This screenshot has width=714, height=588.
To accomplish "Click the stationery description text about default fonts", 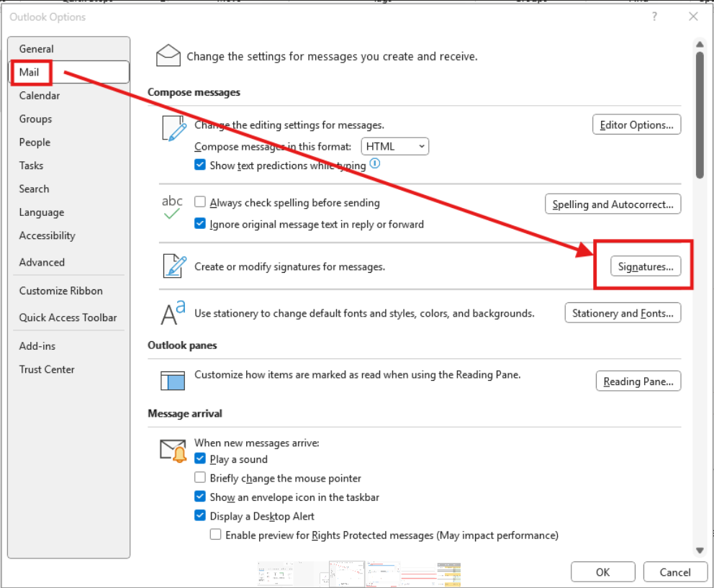I will (x=364, y=313).
